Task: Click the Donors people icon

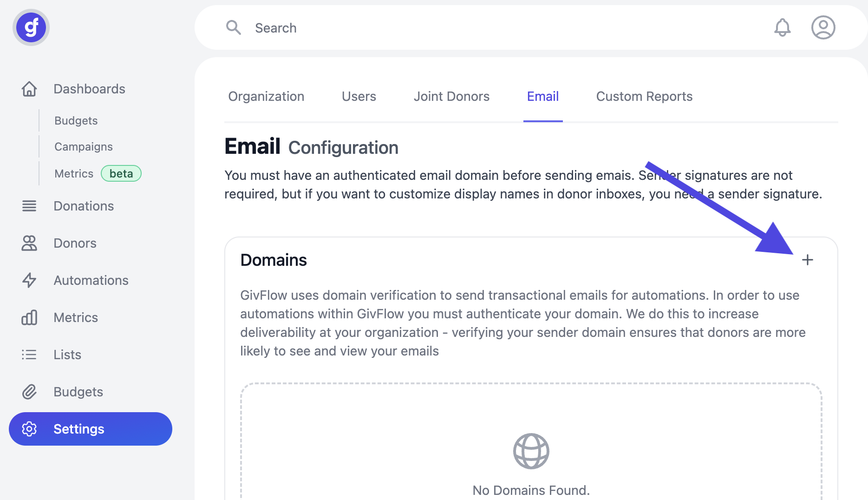Action: [x=29, y=243]
